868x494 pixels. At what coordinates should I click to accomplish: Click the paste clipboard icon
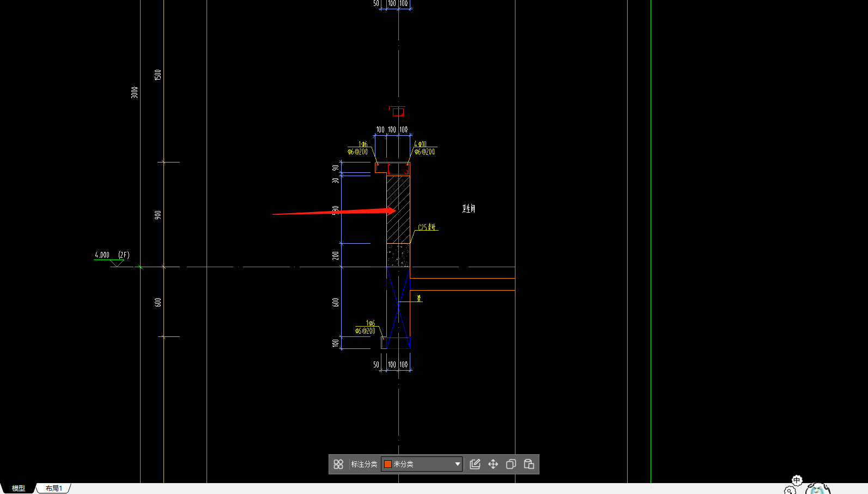[x=529, y=464]
